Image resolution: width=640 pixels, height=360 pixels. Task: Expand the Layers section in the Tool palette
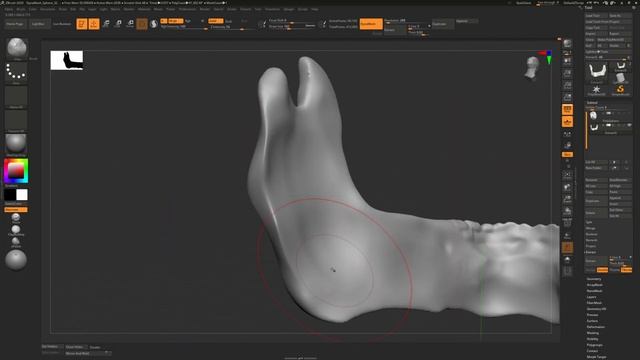[591, 297]
